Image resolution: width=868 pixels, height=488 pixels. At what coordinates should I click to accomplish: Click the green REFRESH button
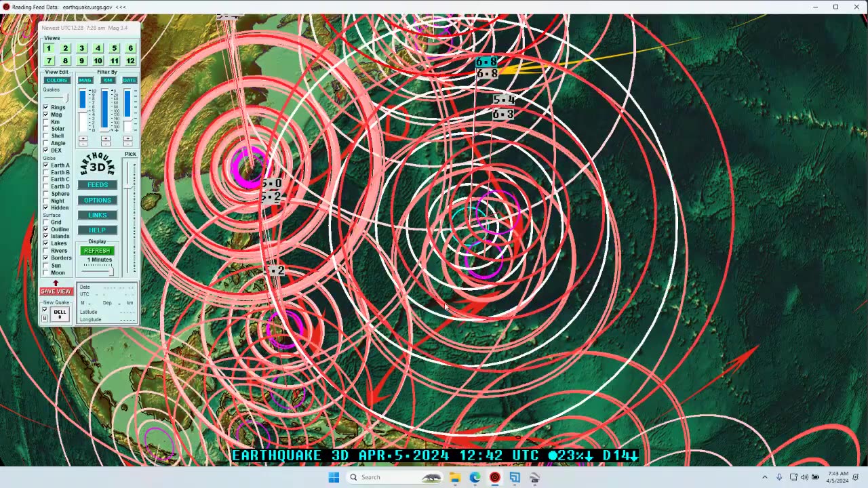tap(97, 251)
